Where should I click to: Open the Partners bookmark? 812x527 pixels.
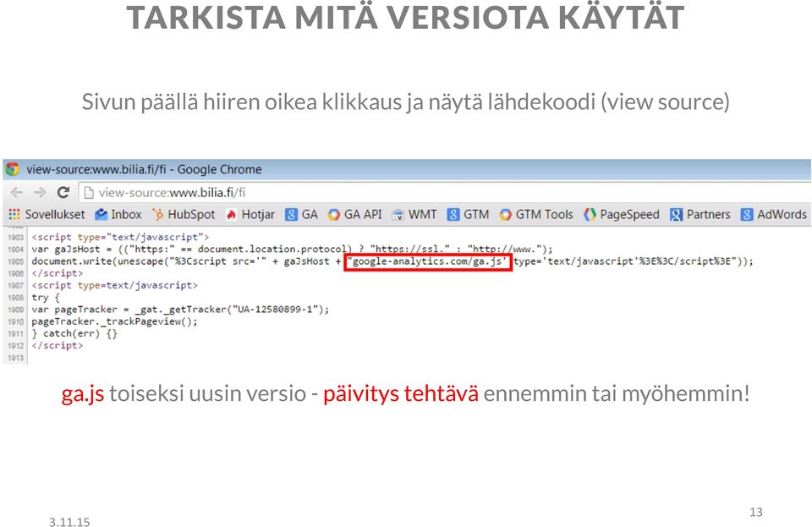pyautogui.click(x=700, y=214)
